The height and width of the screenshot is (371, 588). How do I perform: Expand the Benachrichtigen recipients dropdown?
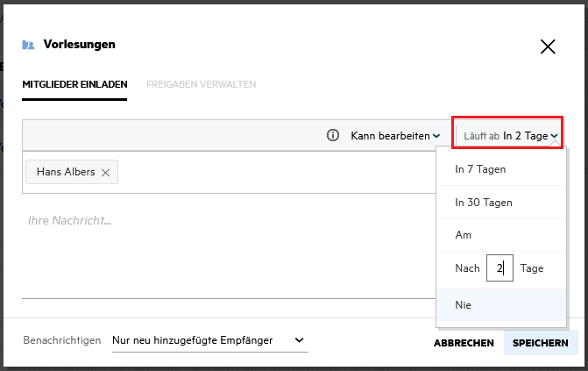point(210,340)
